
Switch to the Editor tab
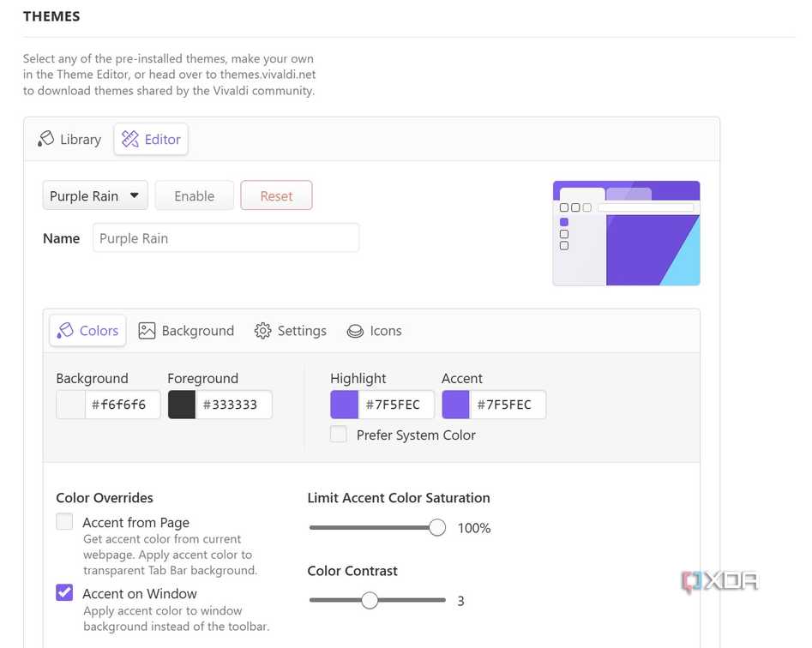coord(151,139)
